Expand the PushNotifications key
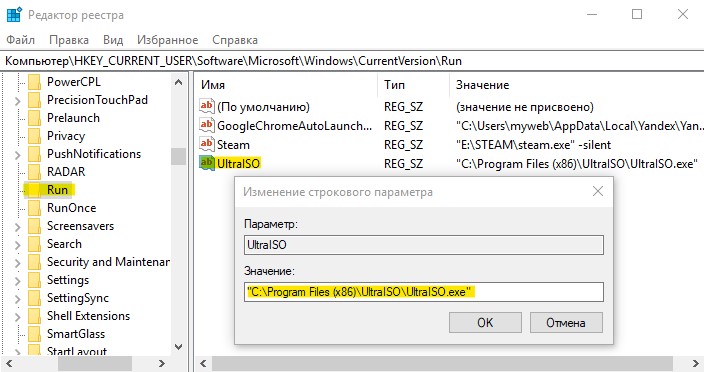The image size is (704, 372). pyautogui.click(x=18, y=155)
